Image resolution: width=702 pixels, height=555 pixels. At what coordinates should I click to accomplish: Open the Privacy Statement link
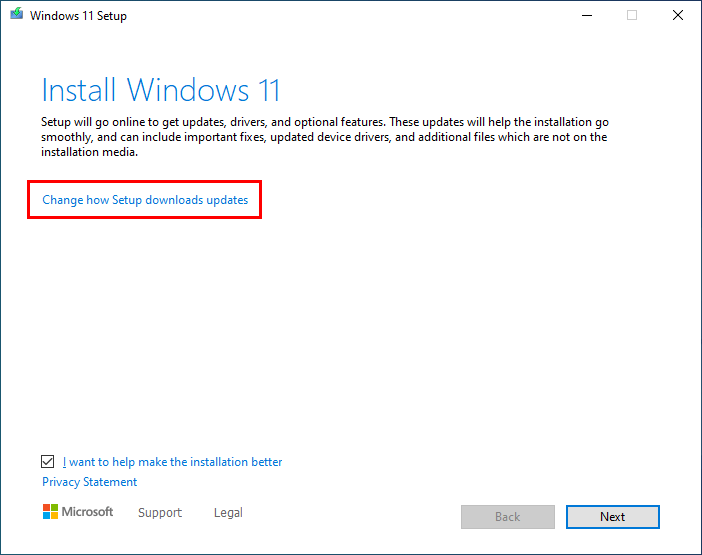coord(90,482)
